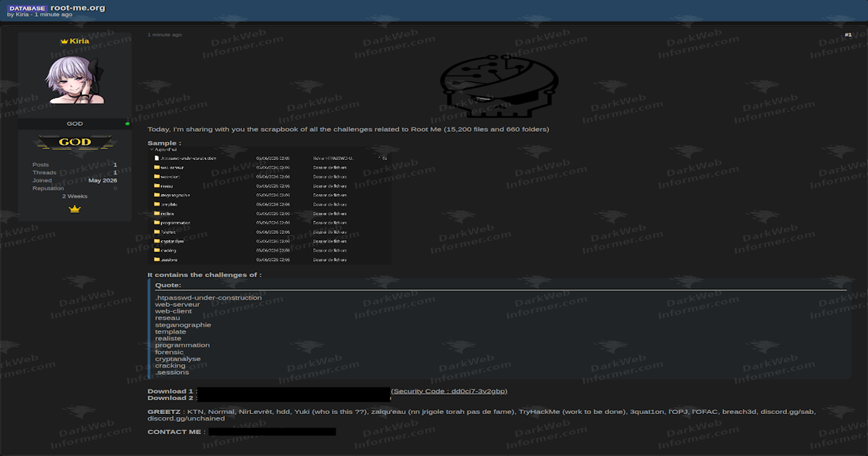Click the GOD rank badge graphic

tap(75, 143)
